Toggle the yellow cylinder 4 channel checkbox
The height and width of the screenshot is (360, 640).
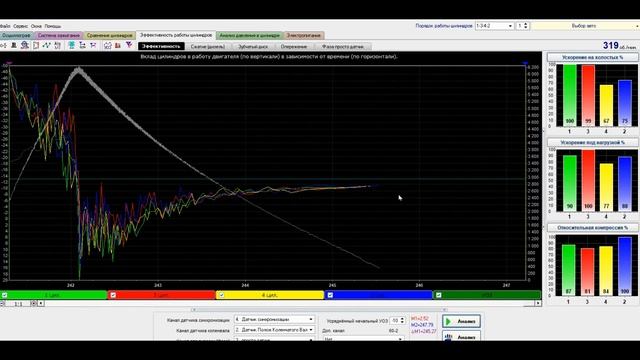pyautogui.click(x=221, y=295)
